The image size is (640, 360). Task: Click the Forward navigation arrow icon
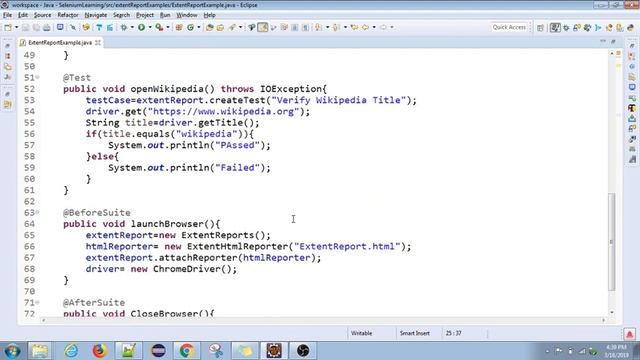click(x=383, y=27)
